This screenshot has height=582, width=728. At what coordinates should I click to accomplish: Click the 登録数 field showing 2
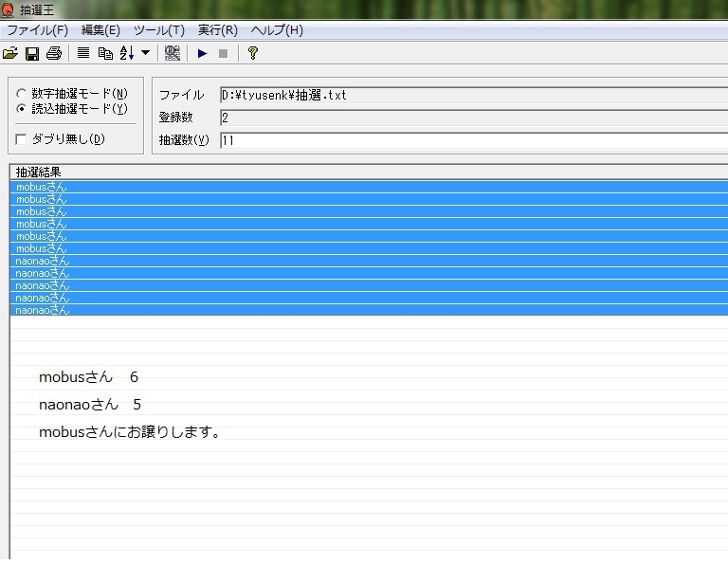coord(474,118)
